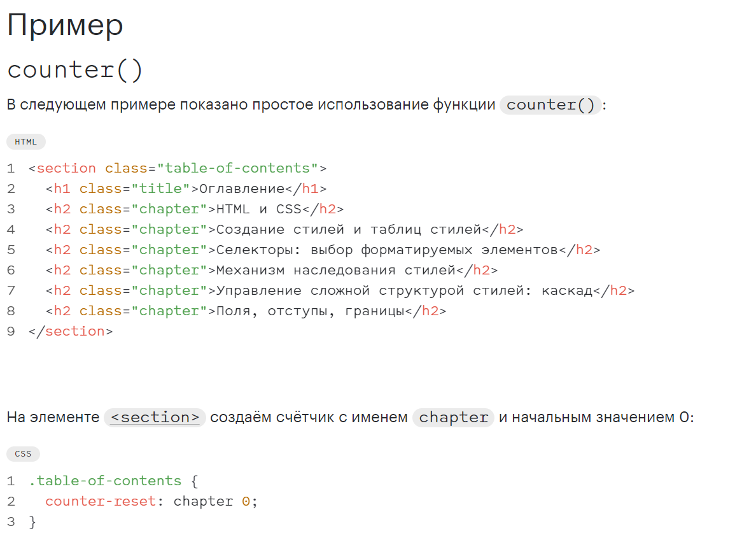Click the opening section tag on HTML line 1
Viewport: 756px width, 533px height.
[66, 169]
